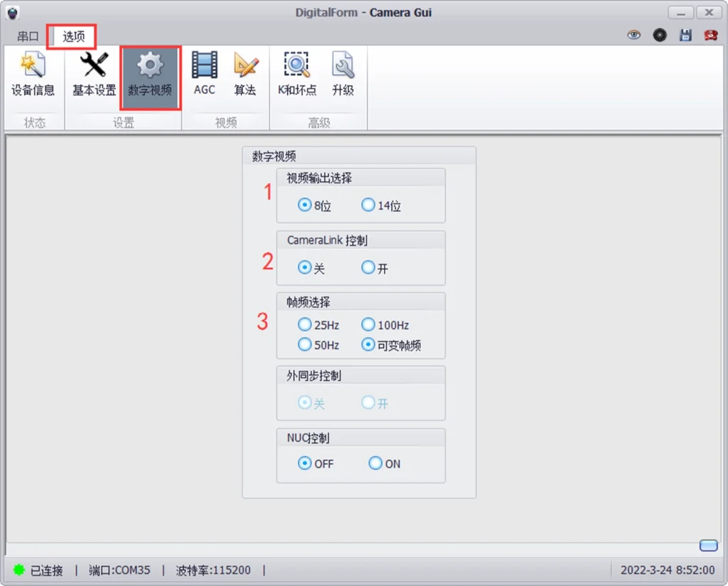Image resolution: width=728 pixels, height=586 pixels.
Task: Click the floppy disk save icon
Action: [685, 34]
